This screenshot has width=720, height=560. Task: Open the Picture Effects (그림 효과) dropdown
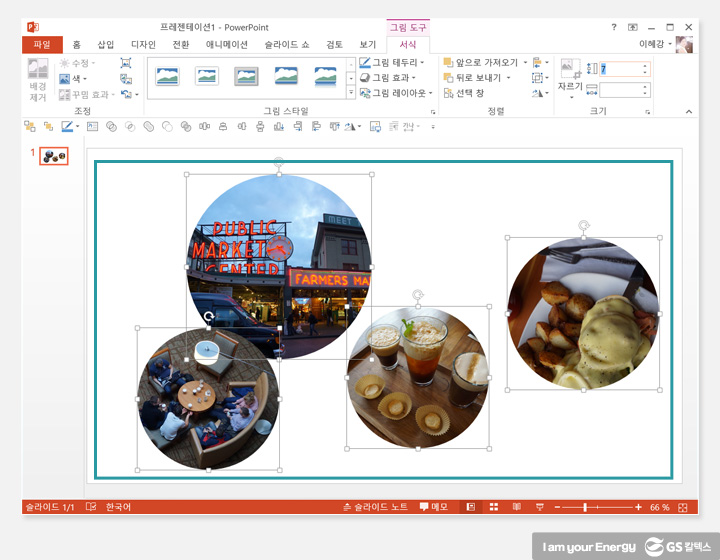click(x=392, y=77)
